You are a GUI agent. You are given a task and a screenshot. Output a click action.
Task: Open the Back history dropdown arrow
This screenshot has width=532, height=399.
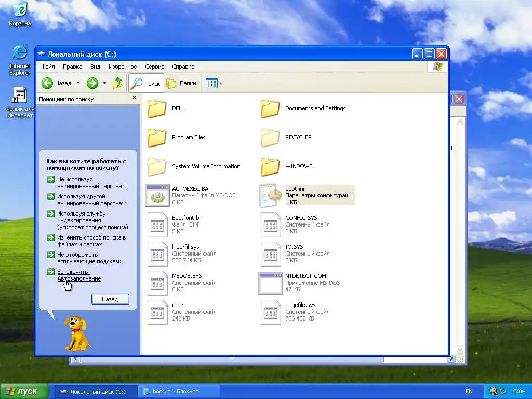coord(78,83)
